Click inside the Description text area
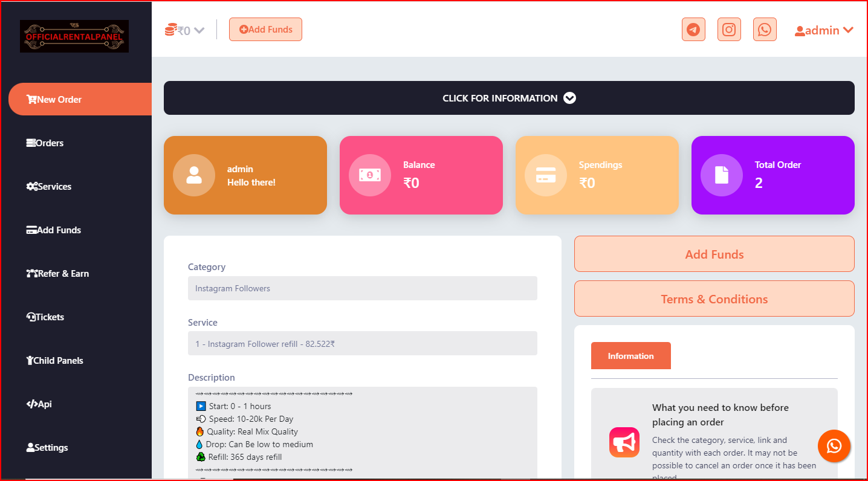Viewport: 868px width, 481px height. click(x=362, y=431)
